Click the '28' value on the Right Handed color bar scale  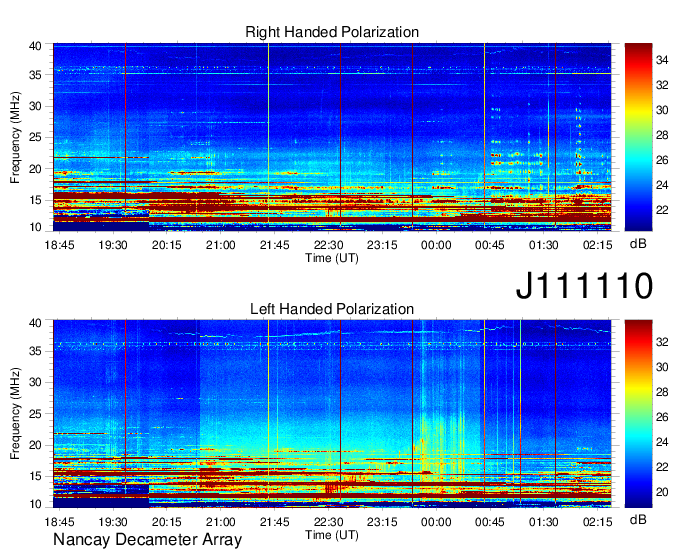(662, 135)
